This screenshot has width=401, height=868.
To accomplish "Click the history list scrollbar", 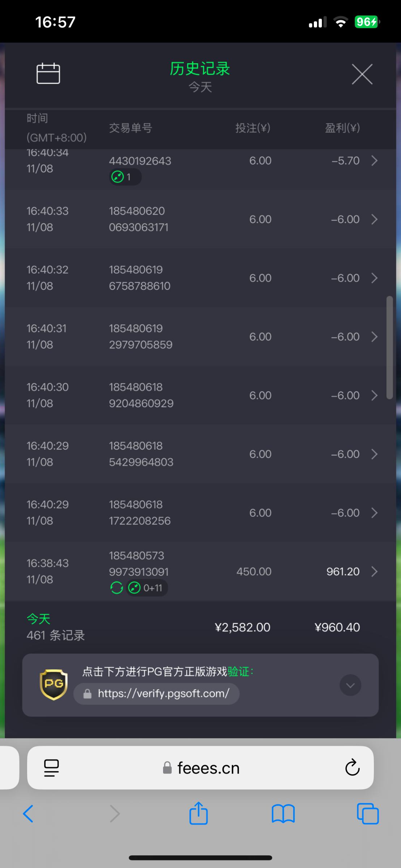I will [x=389, y=347].
